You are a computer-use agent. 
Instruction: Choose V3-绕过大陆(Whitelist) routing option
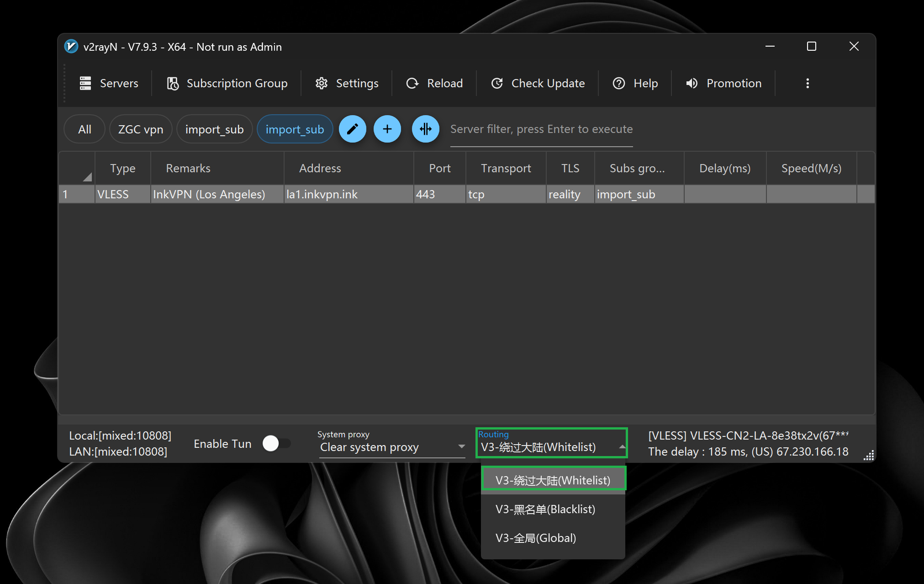553,480
